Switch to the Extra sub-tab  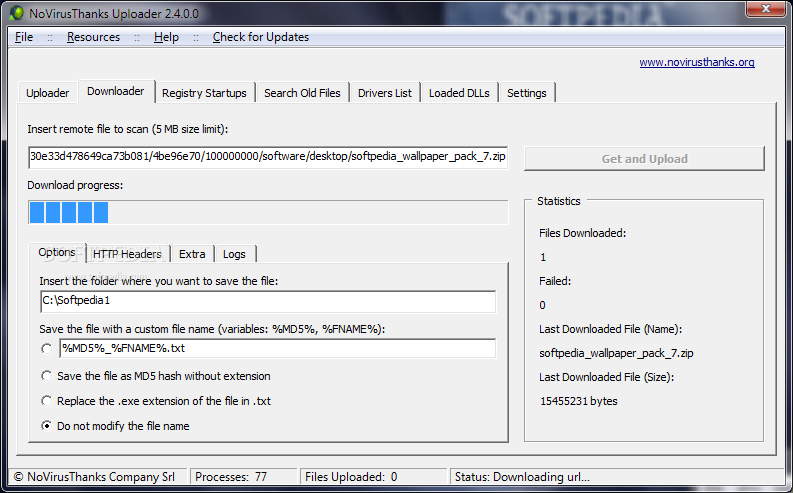pos(192,254)
